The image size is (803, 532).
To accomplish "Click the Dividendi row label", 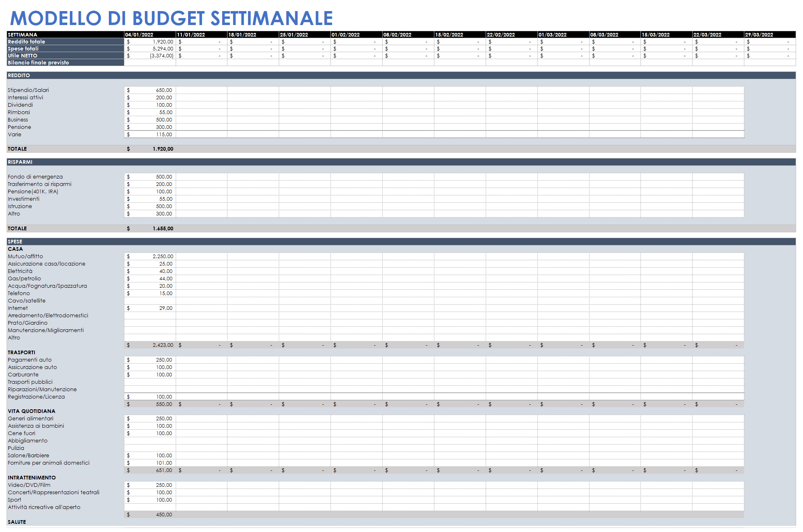I will click(x=20, y=105).
